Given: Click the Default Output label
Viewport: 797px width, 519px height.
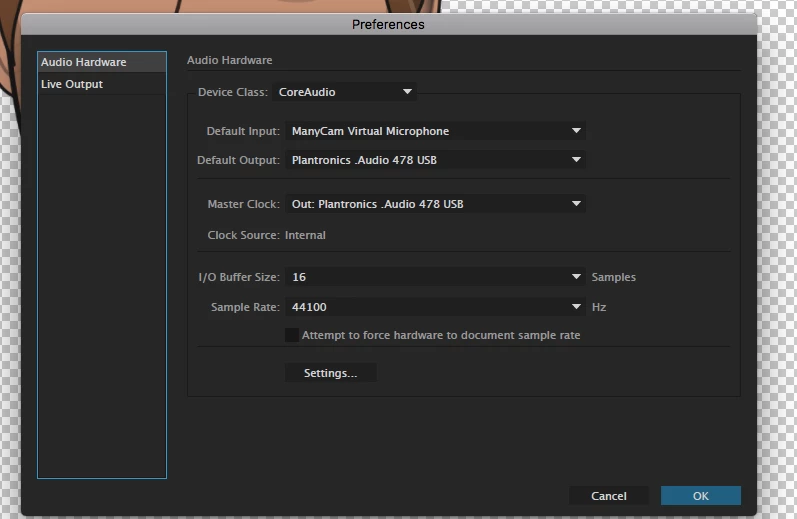Looking at the screenshot, I should [238, 160].
